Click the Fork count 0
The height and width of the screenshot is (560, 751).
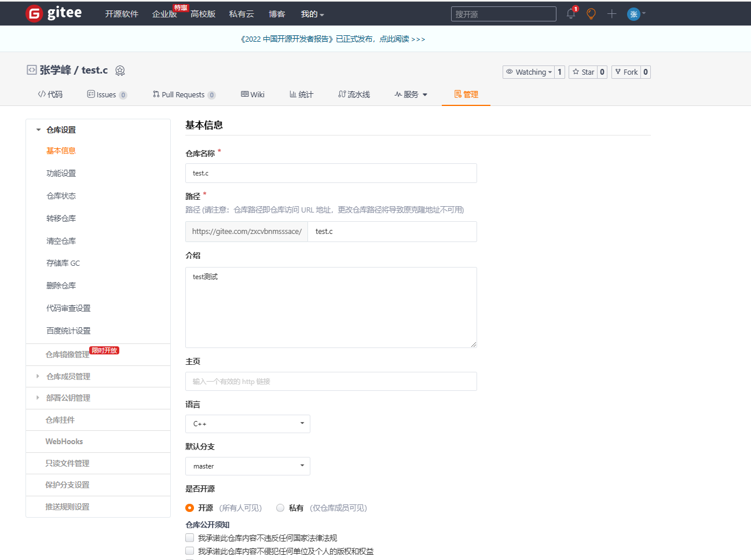click(646, 72)
